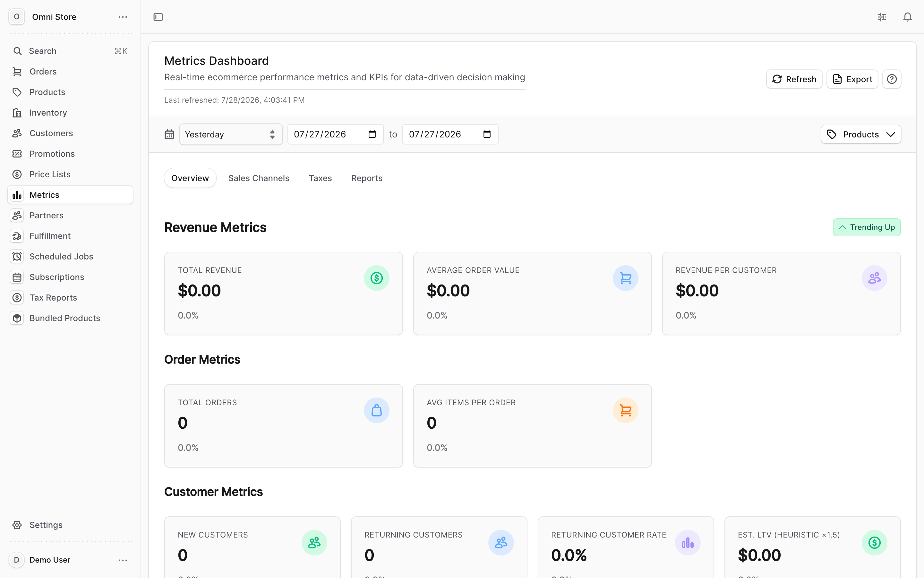Expand the Products filter dropdown

860,134
